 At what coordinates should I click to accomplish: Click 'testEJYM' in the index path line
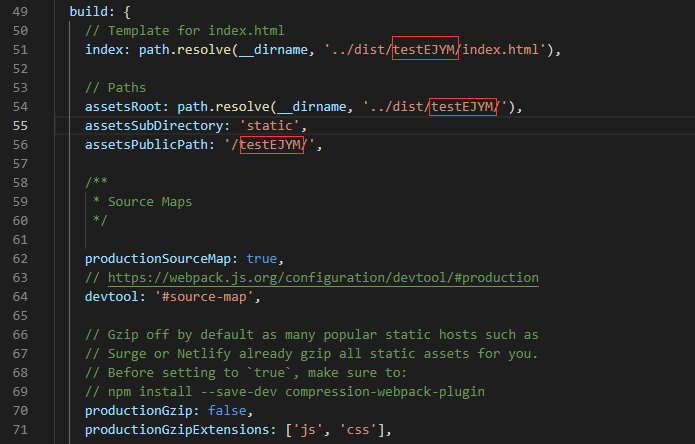[x=425, y=48]
